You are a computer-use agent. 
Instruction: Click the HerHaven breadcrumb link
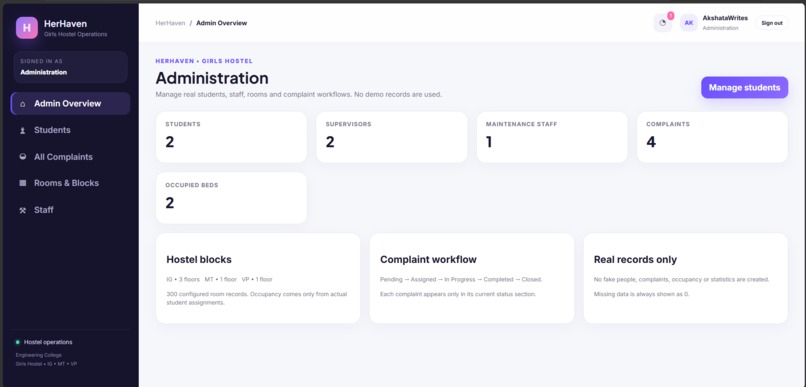click(x=170, y=23)
